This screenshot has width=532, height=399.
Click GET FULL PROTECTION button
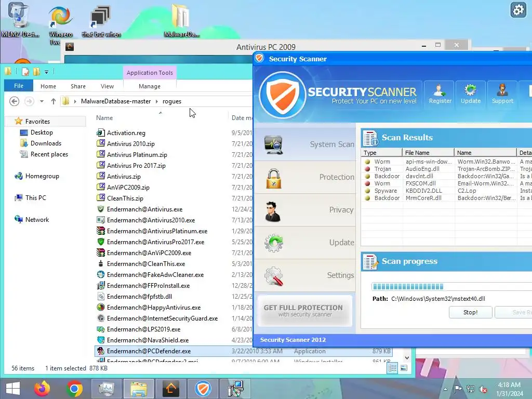pyautogui.click(x=304, y=311)
